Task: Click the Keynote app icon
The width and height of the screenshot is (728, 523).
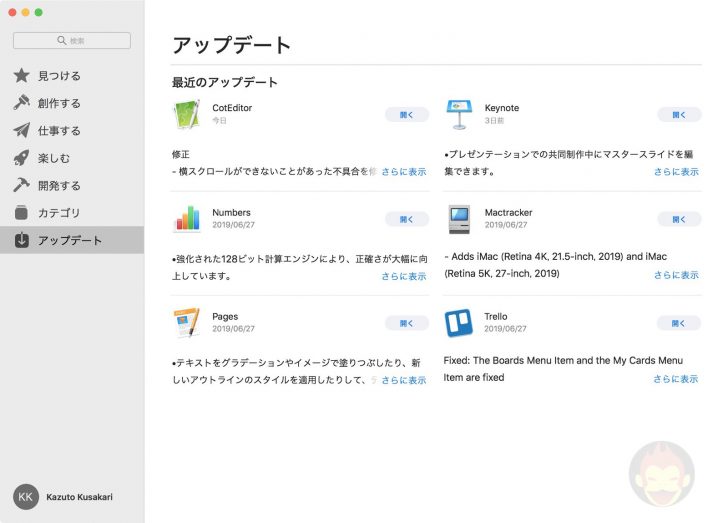Action: click(x=459, y=114)
